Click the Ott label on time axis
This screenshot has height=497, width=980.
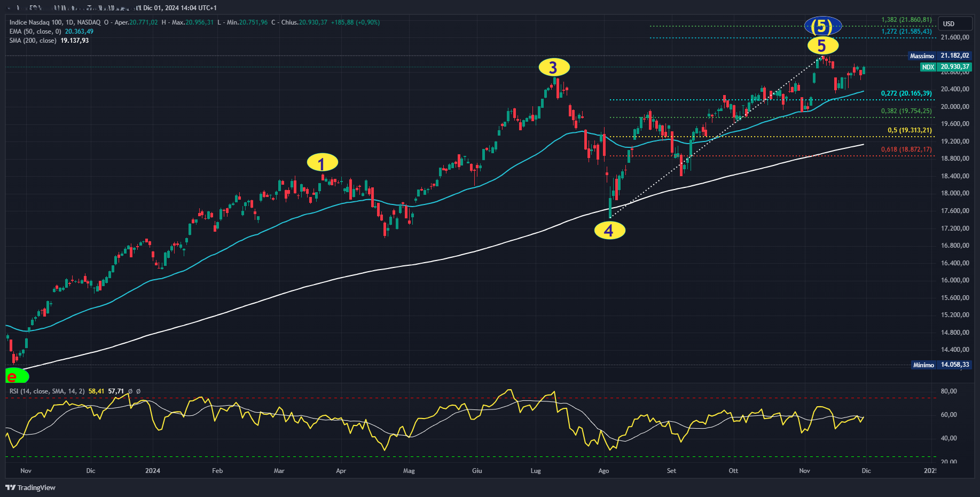coord(733,470)
